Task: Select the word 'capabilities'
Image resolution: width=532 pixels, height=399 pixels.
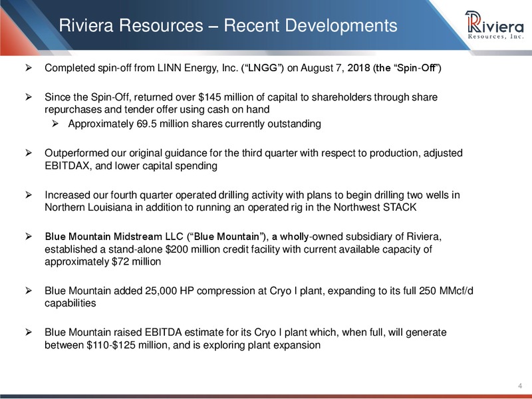Action: point(70,303)
